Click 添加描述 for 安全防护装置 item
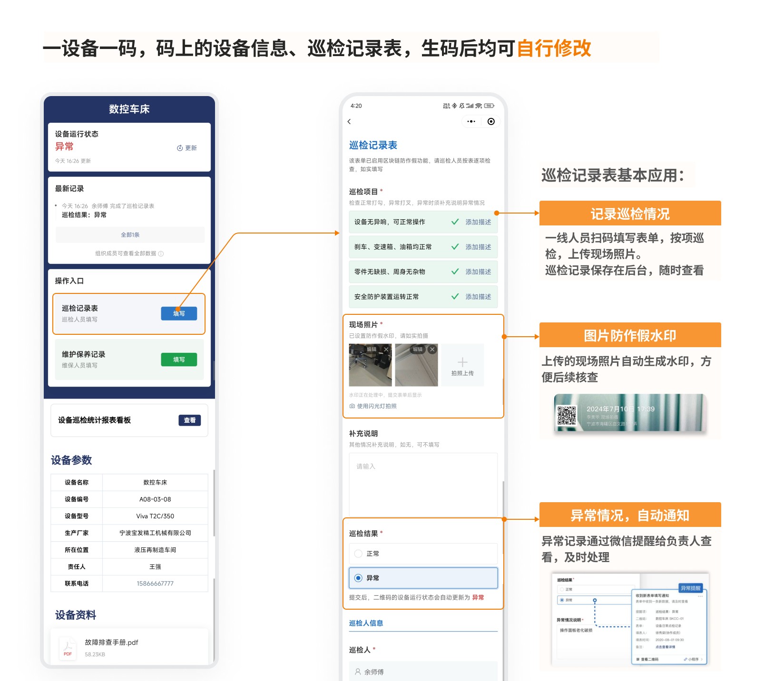 (478, 296)
